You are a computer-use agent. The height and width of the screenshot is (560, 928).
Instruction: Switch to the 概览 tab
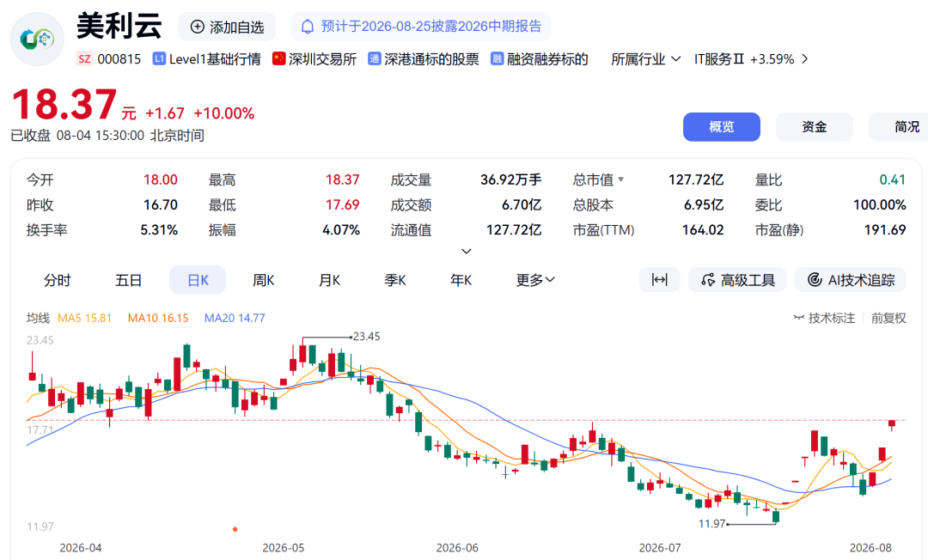(722, 126)
